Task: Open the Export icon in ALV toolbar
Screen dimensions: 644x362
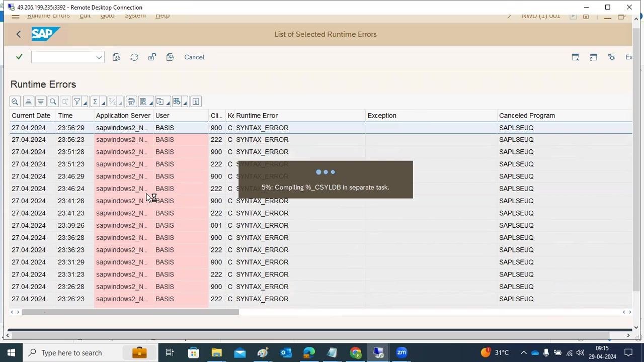Action: coord(160,102)
